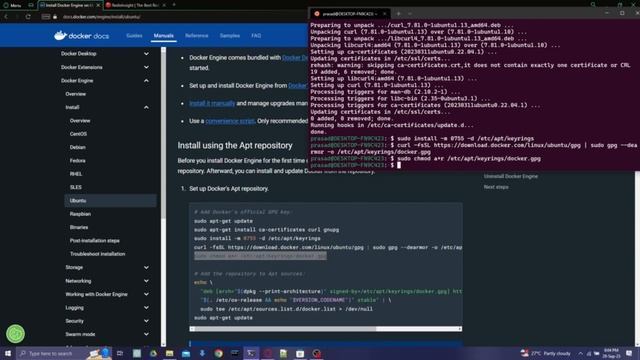Open the FAQ nav item
This screenshot has width=640, height=360.
point(256,36)
